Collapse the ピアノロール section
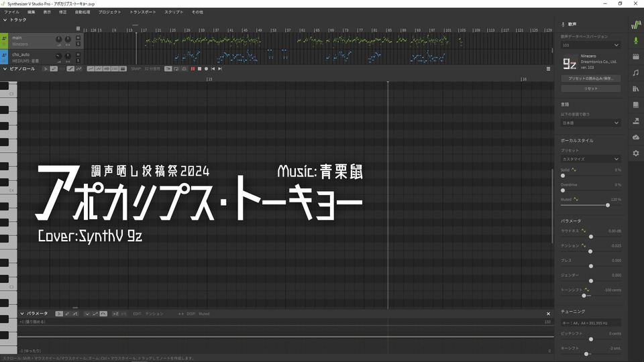This screenshot has height=362, width=644. (5, 69)
